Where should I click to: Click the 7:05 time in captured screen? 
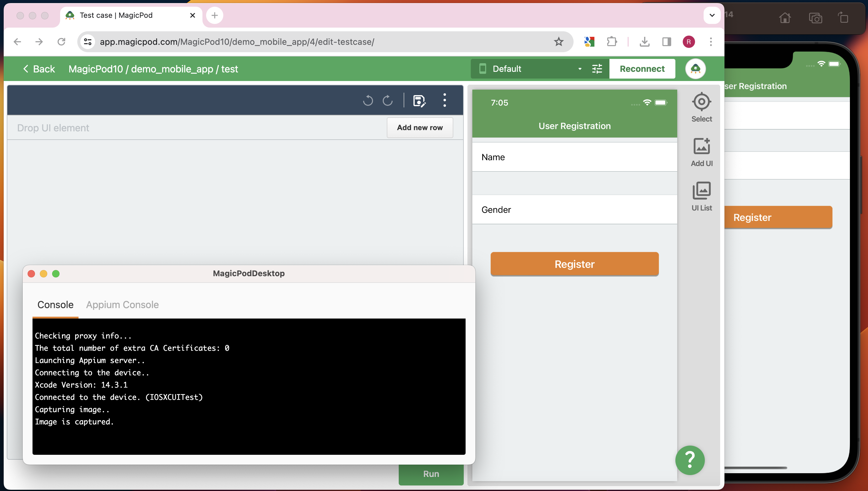499,102
